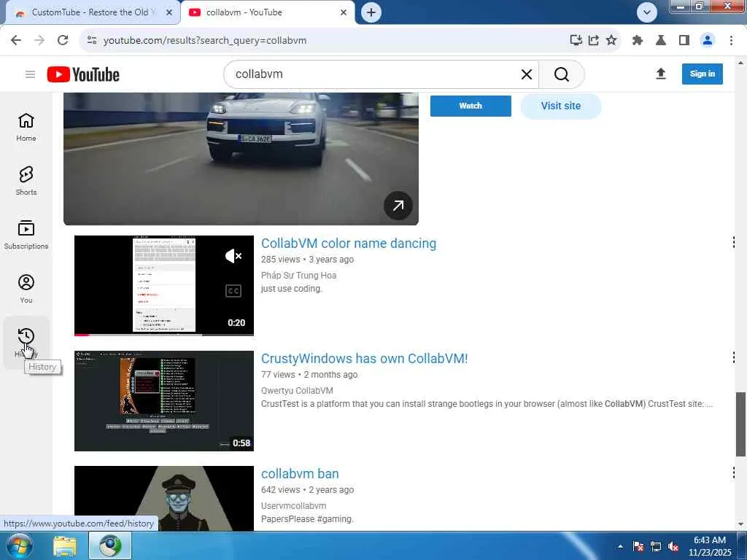Click the ad's external link arrow icon
Screen dimensions: 747x560
[x=398, y=206]
